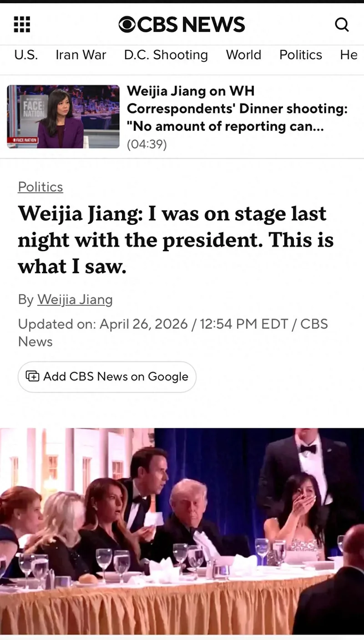The height and width of the screenshot is (640, 364).
Task: Go to the Iran War section tab
Action: 81,55
